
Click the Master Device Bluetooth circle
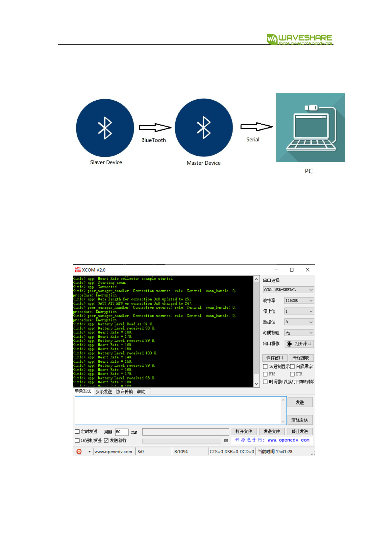(204, 128)
